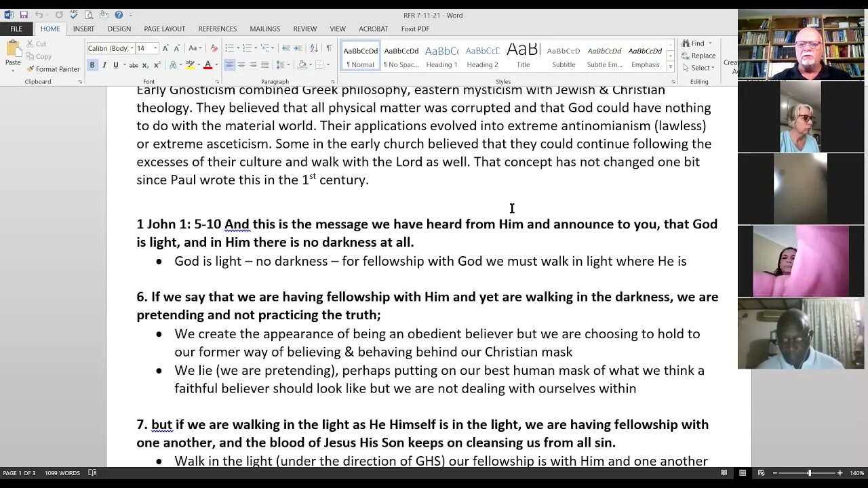The height and width of the screenshot is (488, 868).
Task: Open the Select dropdown in Editing
Action: click(699, 68)
